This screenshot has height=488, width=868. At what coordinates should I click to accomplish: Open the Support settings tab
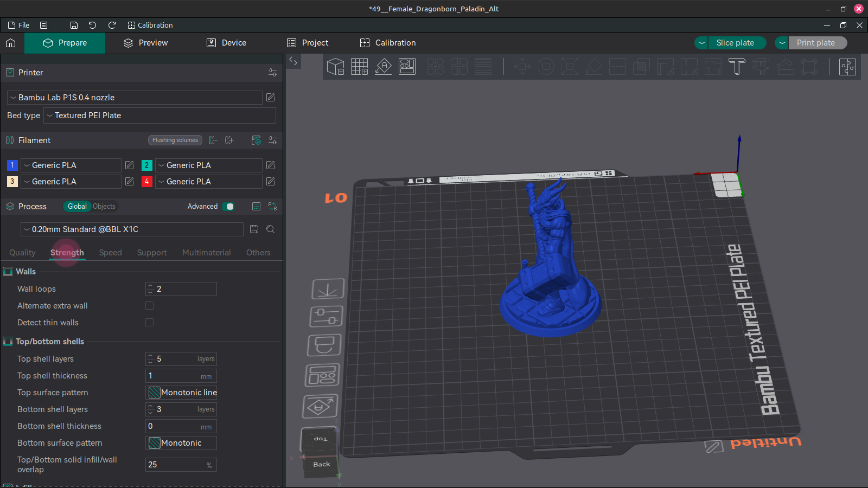tap(152, 253)
